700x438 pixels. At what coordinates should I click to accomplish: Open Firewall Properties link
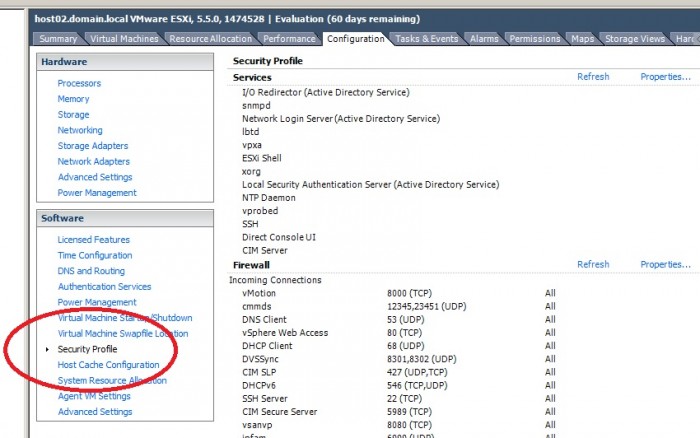point(665,264)
